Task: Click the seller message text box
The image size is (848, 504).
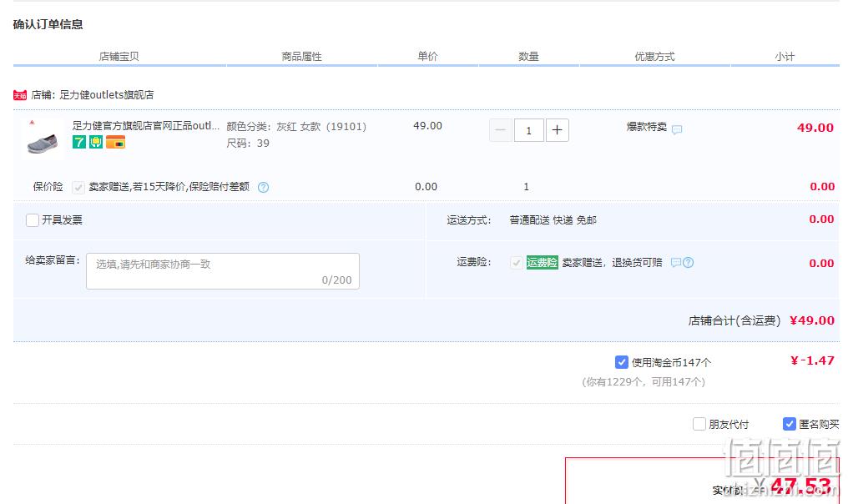Action: point(223,271)
